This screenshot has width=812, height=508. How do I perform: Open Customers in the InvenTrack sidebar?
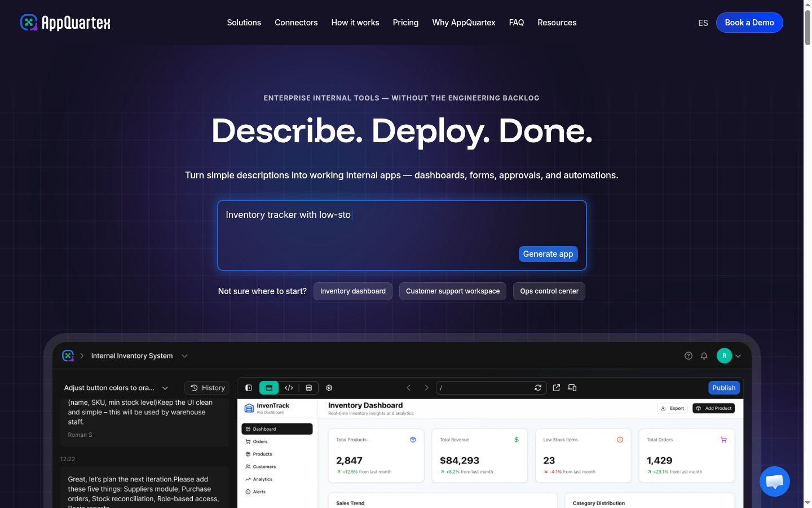(x=277, y=467)
